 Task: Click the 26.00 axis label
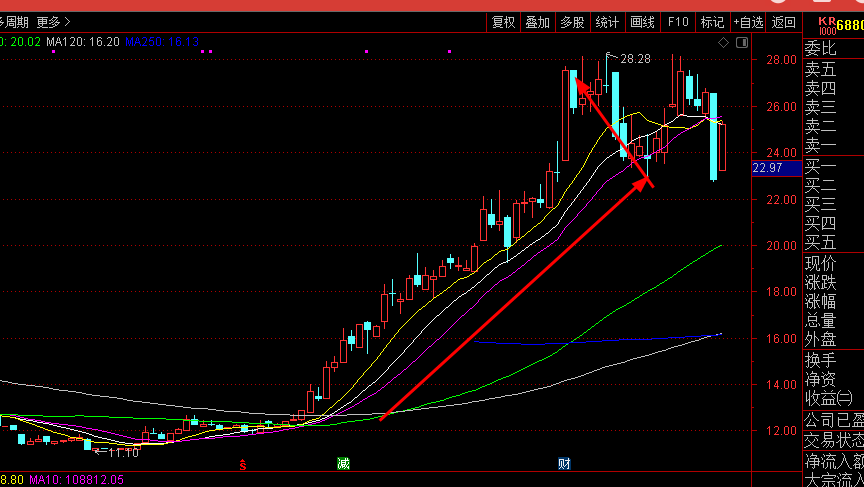pyautogui.click(x=781, y=106)
